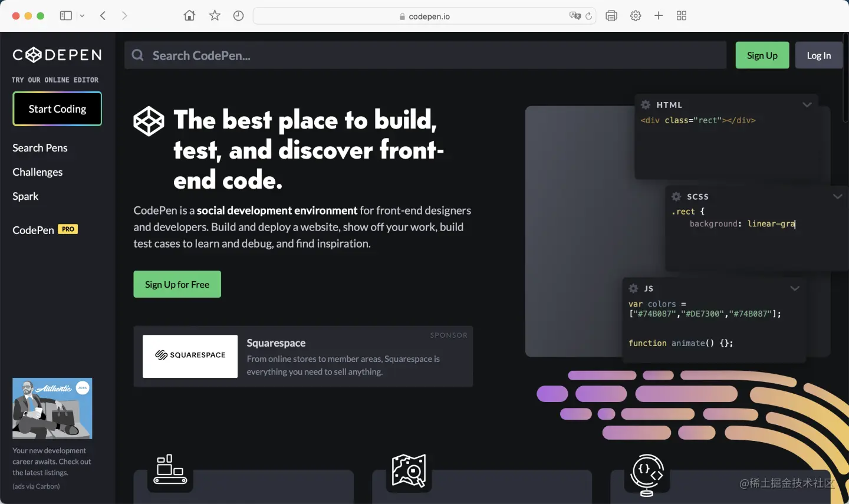
Task: Go back with Safari back arrow
Action: [103, 16]
